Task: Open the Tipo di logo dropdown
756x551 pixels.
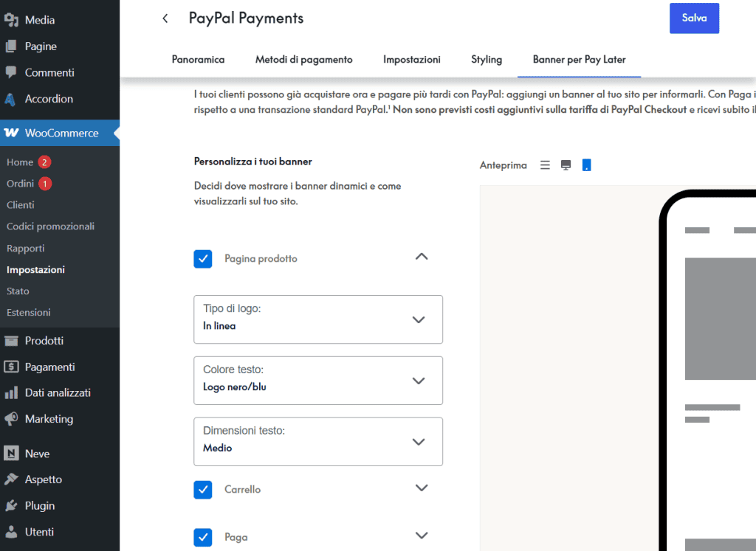Action: (x=318, y=319)
